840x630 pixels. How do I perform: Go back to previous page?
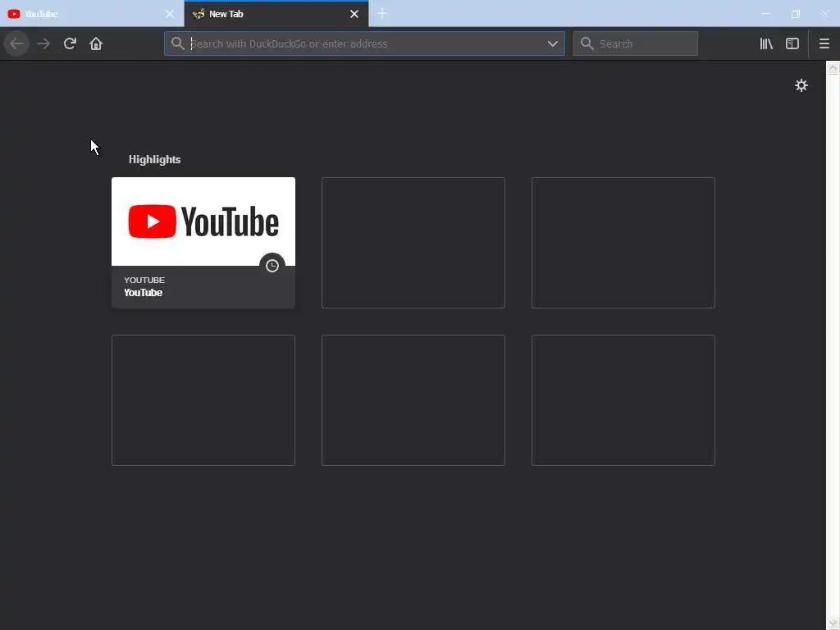tap(16, 43)
